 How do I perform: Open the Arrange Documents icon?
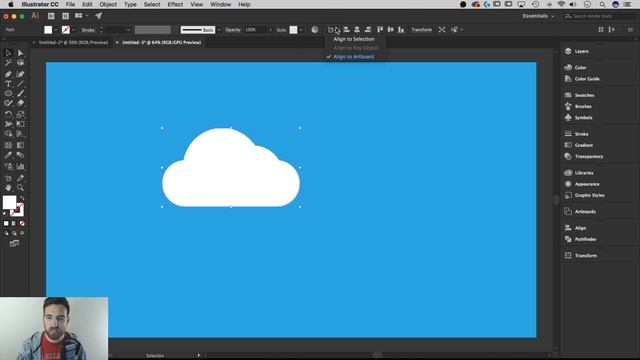click(x=78, y=16)
